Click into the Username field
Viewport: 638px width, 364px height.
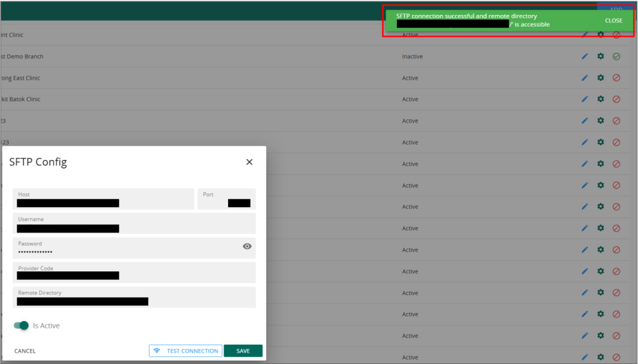click(134, 224)
